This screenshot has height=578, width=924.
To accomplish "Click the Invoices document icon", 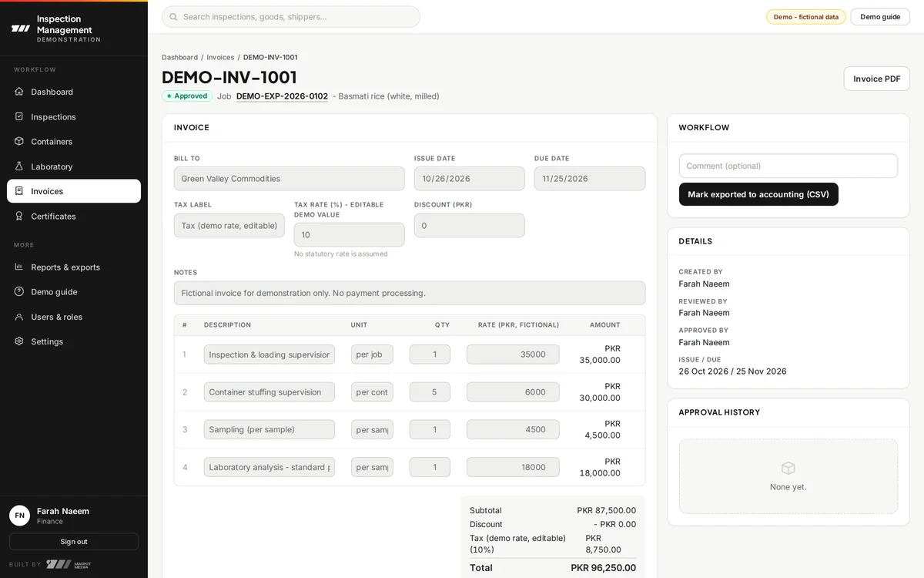I will (x=19, y=191).
